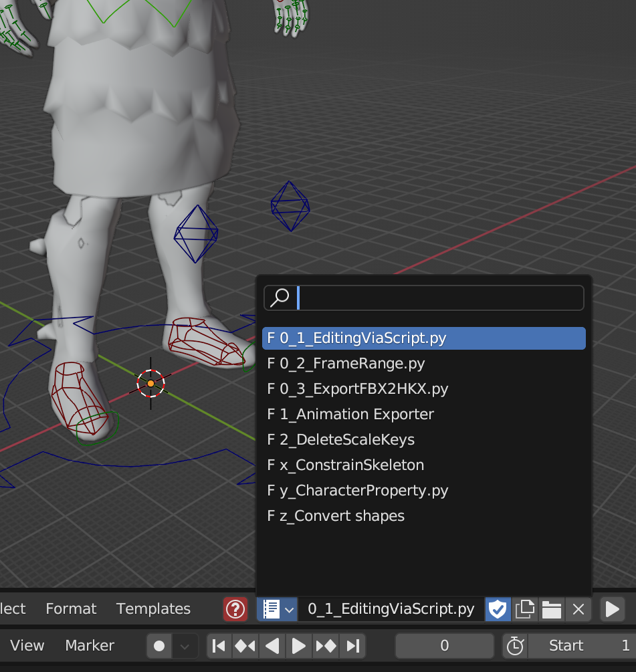Create a new text datablock
Screen dimensions: 636x672
(525, 609)
